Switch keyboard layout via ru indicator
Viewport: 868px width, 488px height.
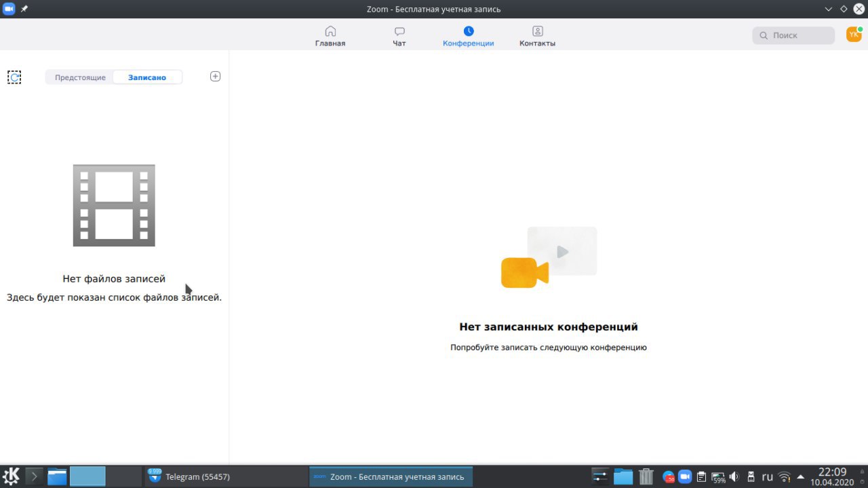(x=768, y=476)
